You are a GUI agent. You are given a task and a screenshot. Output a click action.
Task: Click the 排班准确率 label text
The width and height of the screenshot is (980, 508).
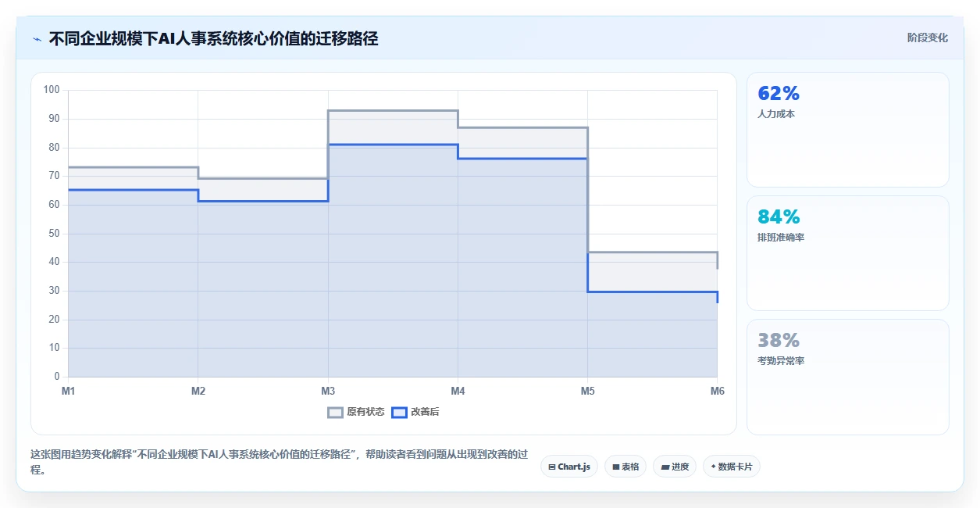point(781,238)
